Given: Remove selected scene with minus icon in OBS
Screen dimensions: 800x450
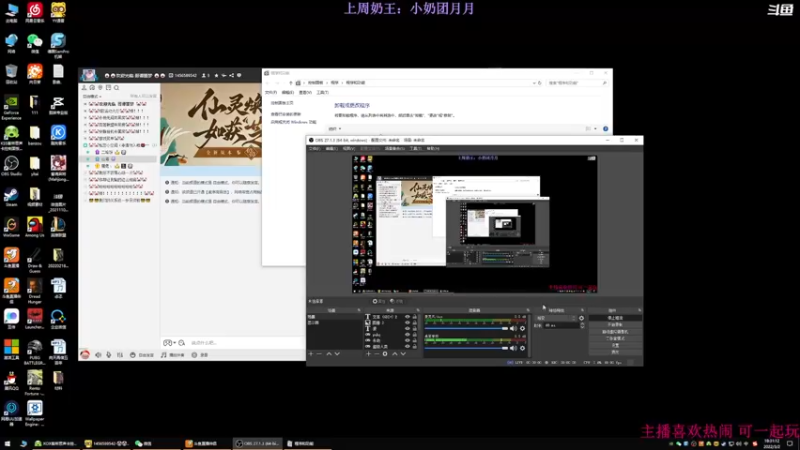Looking at the screenshot, I should (x=319, y=354).
